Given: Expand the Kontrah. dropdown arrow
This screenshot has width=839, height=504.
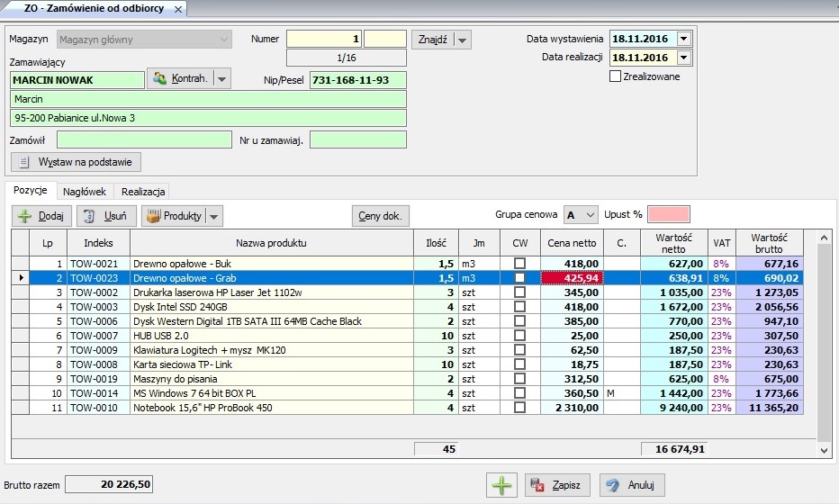Looking at the screenshot, I should click(x=222, y=79).
